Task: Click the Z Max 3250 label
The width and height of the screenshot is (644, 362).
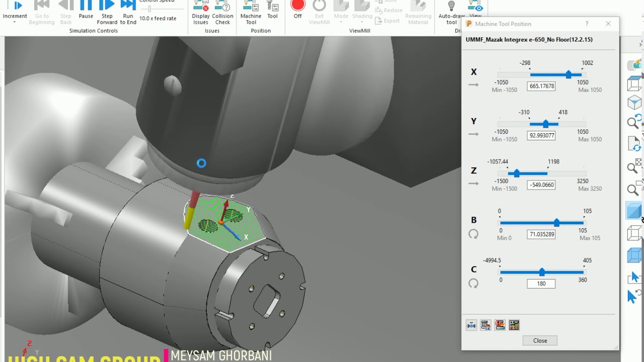Action: pos(590,189)
